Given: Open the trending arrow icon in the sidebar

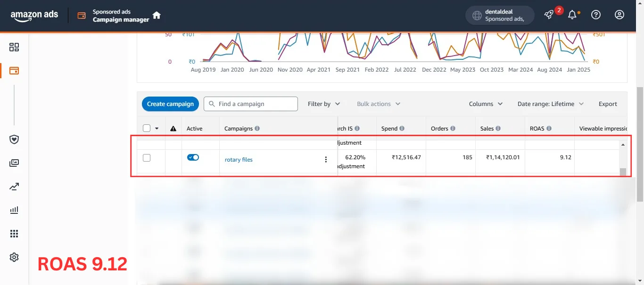Looking at the screenshot, I should click(14, 187).
